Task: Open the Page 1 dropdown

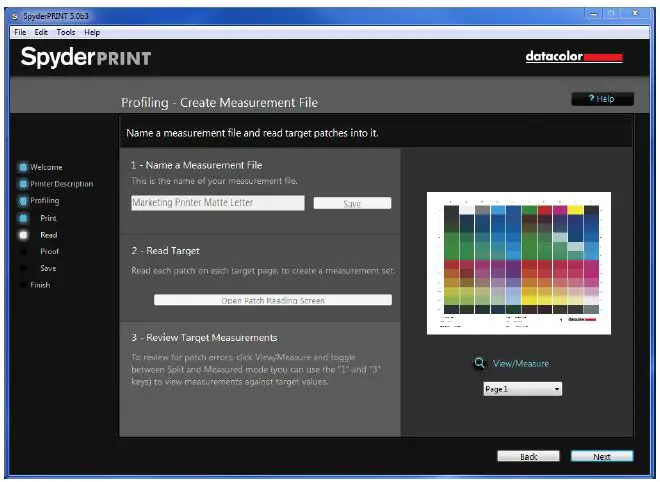Action: (522, 389)
